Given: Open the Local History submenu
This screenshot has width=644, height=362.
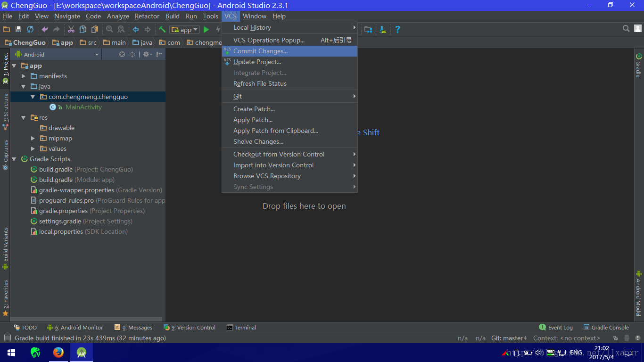Looking at the screenshot, I should pyautogui.click(x=289, y=27).
